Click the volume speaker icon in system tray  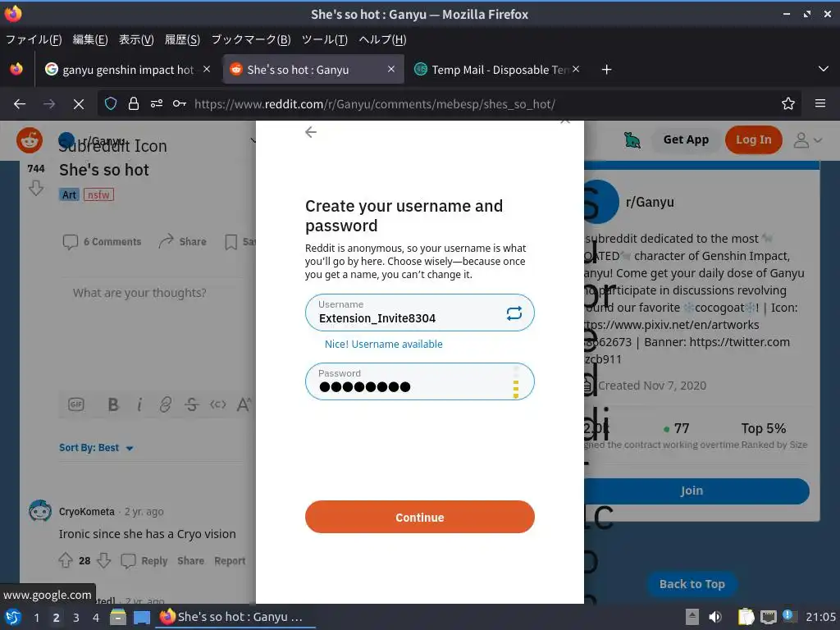pos(715,617)
